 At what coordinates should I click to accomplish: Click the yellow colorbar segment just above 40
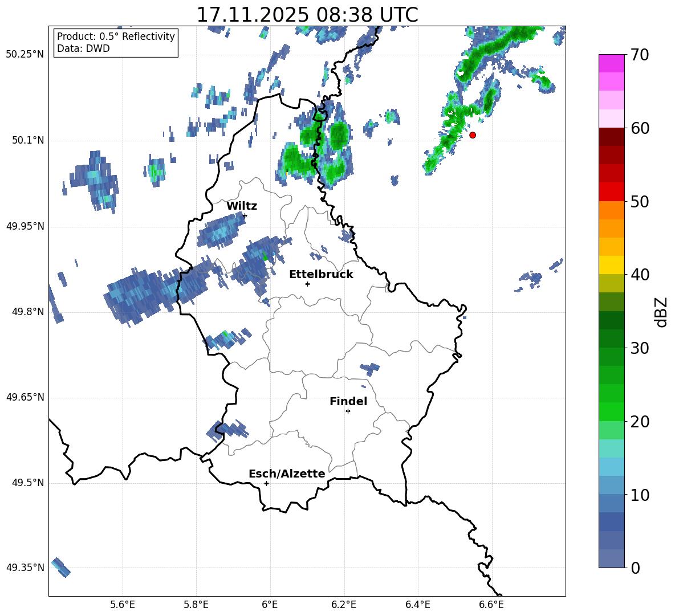point(611,265)
